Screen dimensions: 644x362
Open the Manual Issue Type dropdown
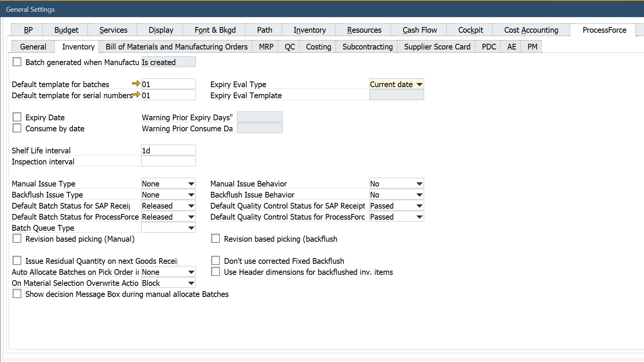[x=191, y=183]
